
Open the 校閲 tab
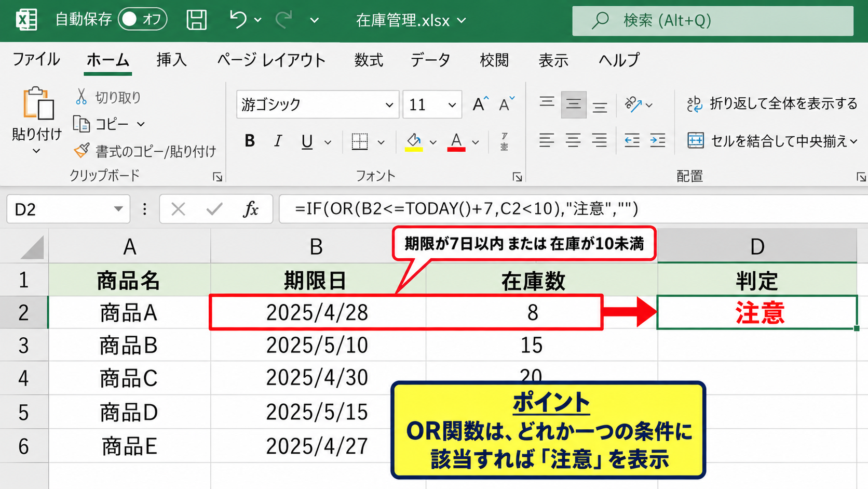click(x=494, y=60)
